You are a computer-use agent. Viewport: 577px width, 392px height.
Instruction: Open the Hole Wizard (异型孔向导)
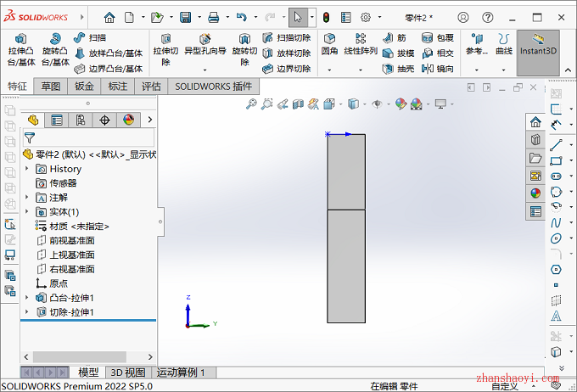(x=205, y=45)
